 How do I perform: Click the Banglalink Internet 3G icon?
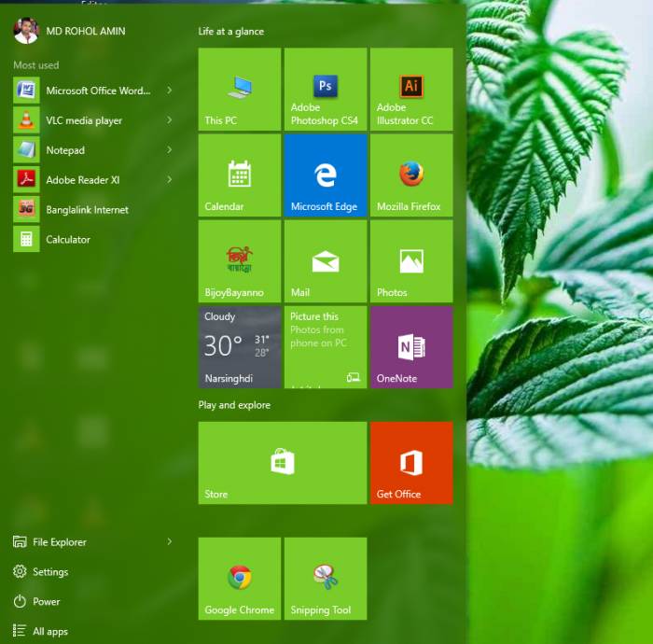tap(26, 209)
